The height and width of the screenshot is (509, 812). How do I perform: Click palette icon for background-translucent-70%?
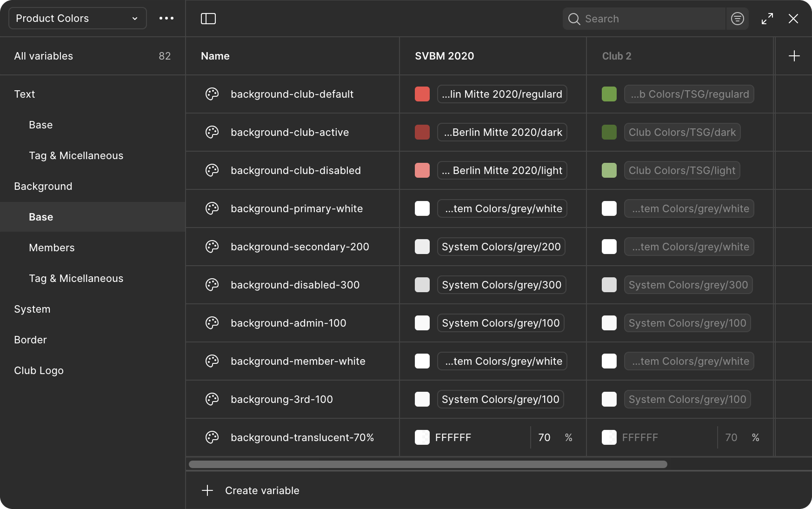point(212,437)
